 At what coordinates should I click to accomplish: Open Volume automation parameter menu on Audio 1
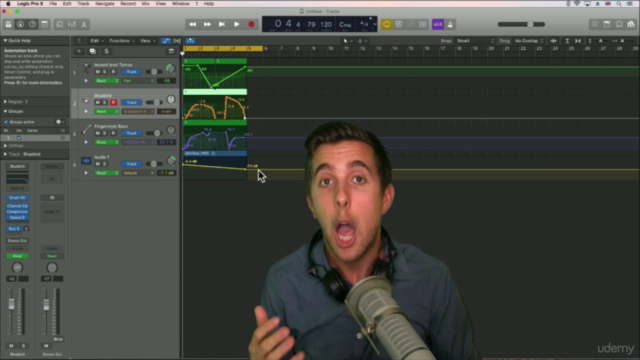(138, 173)
